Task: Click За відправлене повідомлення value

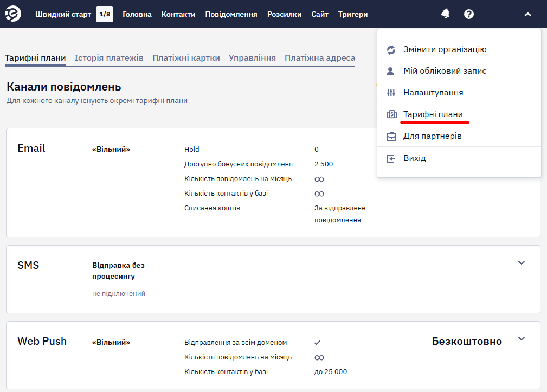Action: [x=340, y=214]
